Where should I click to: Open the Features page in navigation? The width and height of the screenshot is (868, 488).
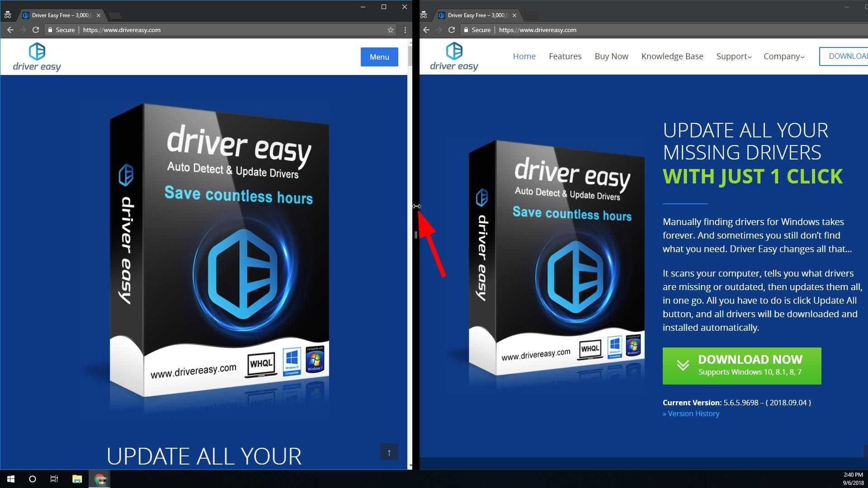coord(565,56)
